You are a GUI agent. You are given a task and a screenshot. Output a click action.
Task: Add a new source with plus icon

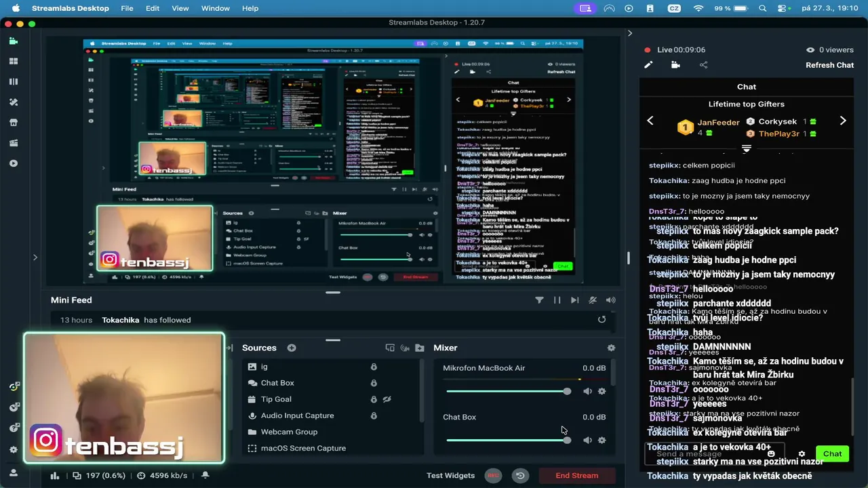click(292, 348)
